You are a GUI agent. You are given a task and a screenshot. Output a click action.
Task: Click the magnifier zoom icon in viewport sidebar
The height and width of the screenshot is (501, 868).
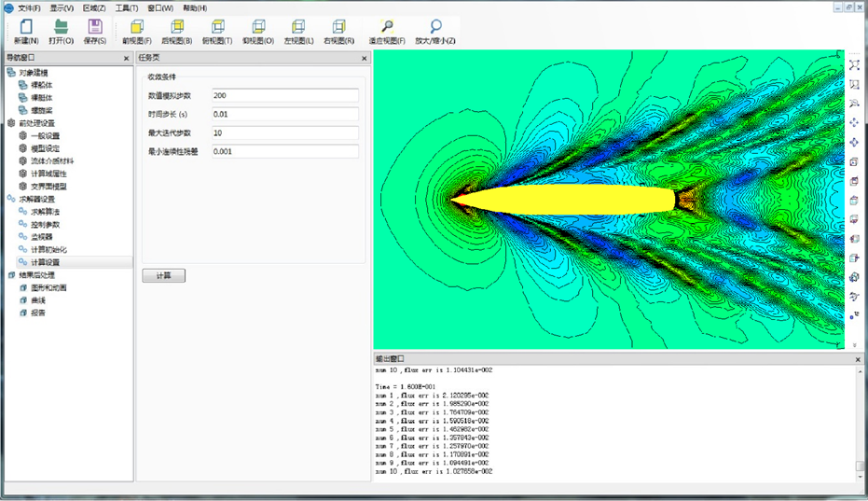pyautogui.click(x=854, y=104)
